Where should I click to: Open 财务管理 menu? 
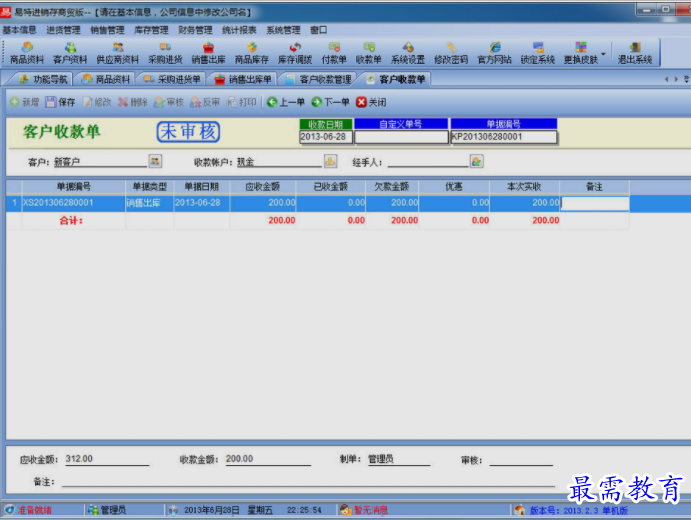(x=195, y=30)
